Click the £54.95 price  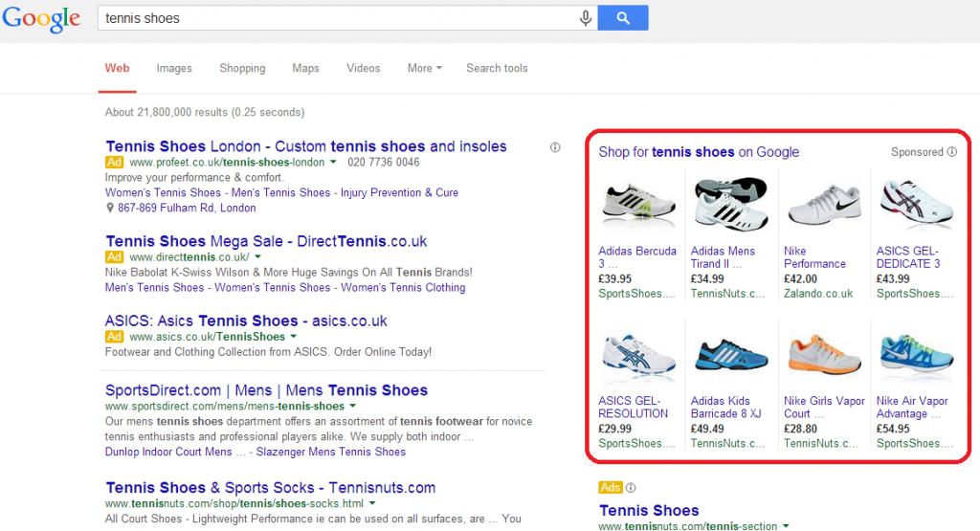pyautogui.click(x=893, y=429)
